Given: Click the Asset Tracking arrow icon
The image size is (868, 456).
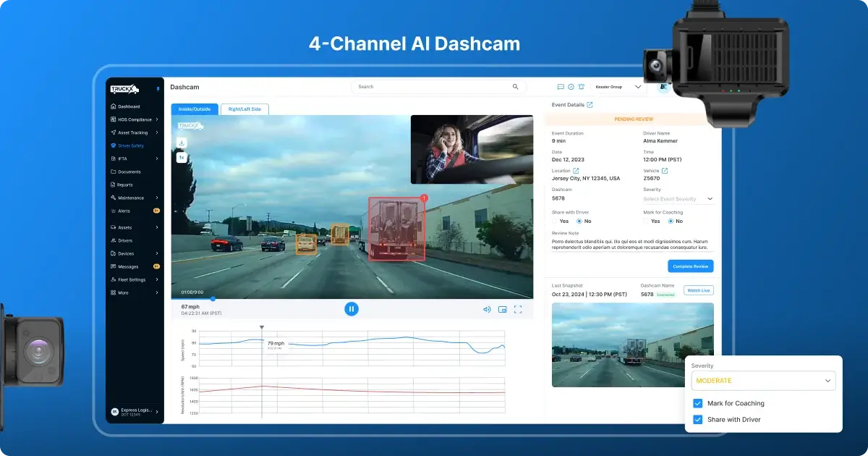Looking at the screenshot, I should [113, 132].
